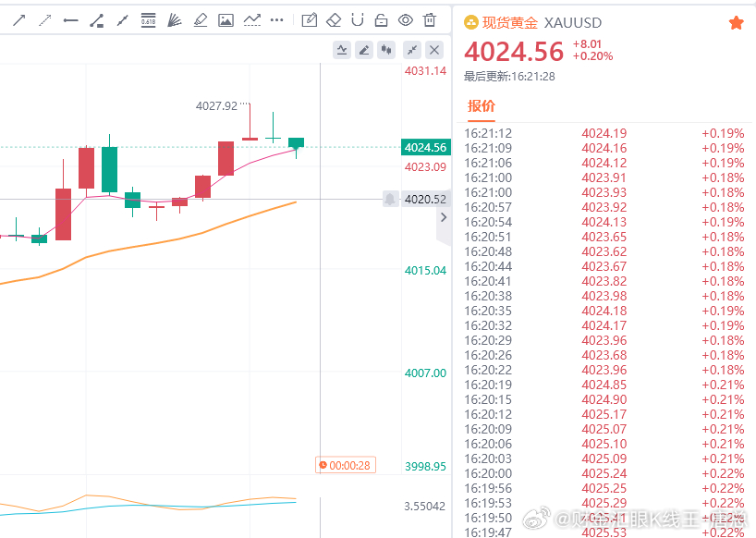The width and height of the screenshot is (756, 538).
Task: Select the solid arrow line tool
Action: click(18, 20)
